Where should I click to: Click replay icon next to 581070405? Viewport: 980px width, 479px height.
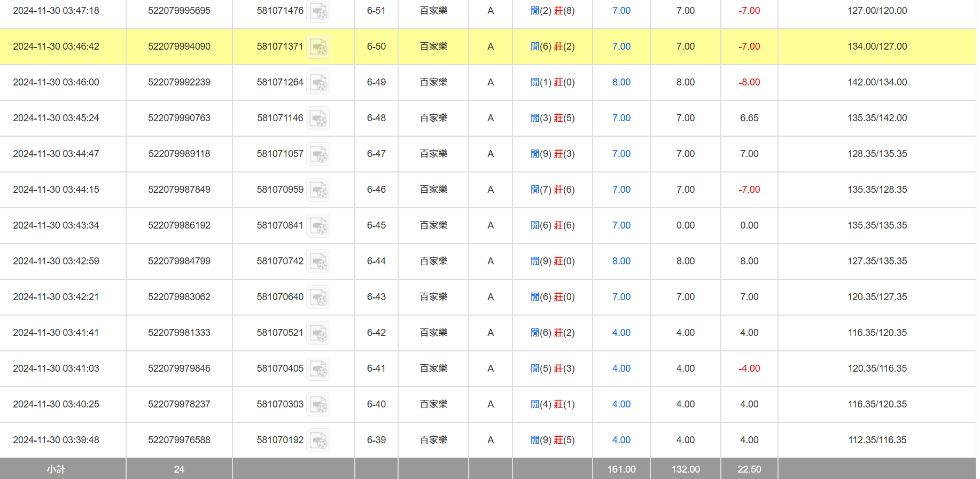click(x=318, y=369)
